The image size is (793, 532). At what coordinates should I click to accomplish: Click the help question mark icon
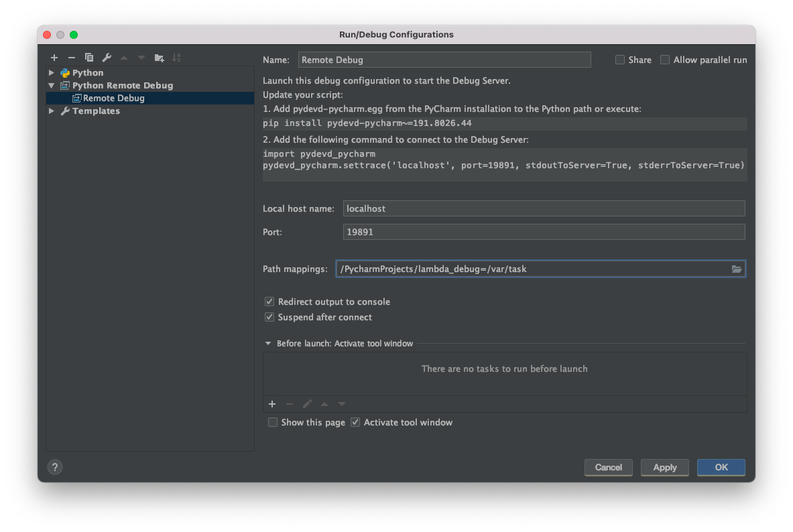point(54,467)
